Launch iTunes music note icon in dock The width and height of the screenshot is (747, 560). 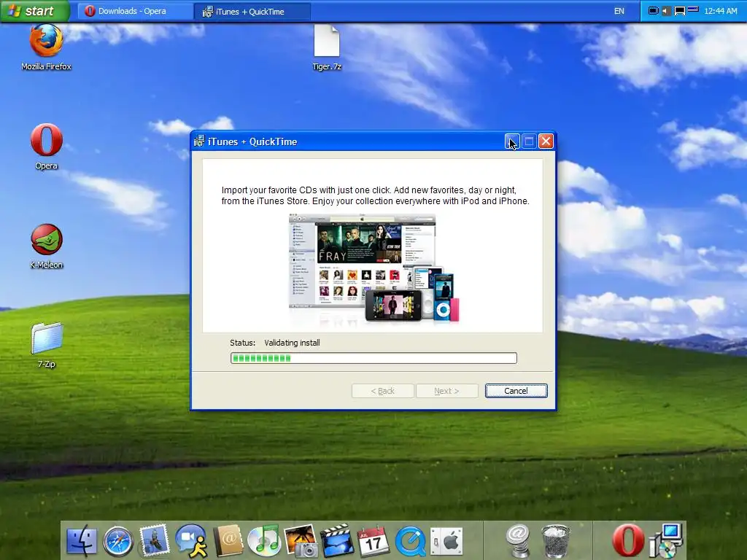click(x=264, y=540)
